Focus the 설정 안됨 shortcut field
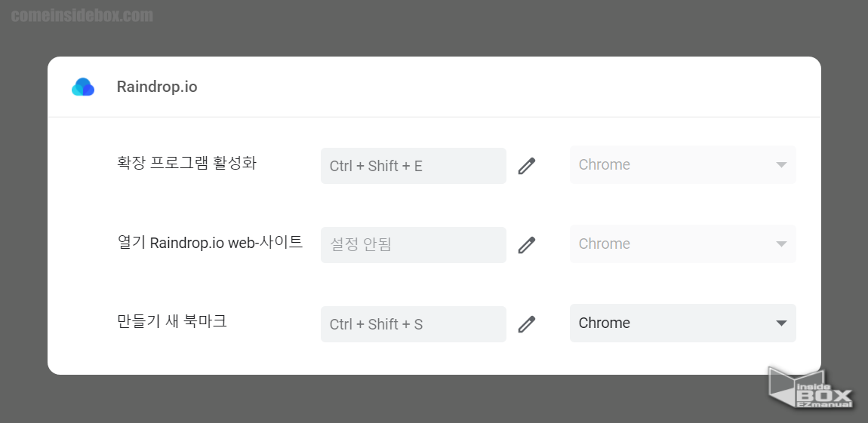Image resolution: width=868 pixels, height=423 pixels. coord(413,245)
